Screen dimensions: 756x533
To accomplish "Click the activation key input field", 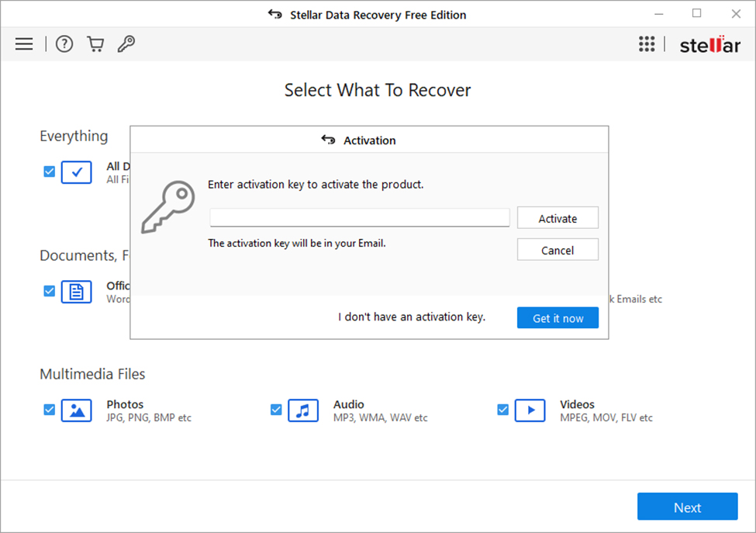I will tap(359, 217).
